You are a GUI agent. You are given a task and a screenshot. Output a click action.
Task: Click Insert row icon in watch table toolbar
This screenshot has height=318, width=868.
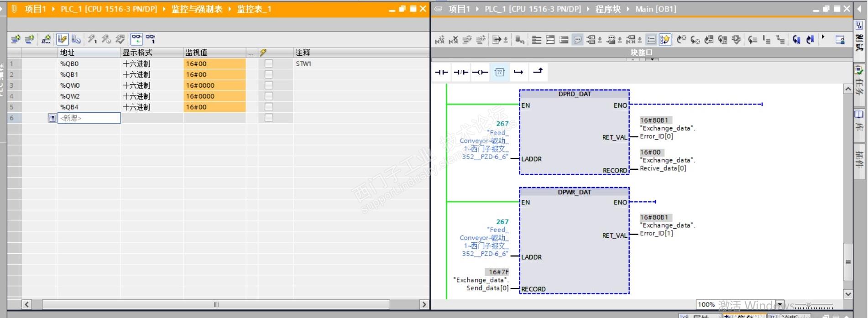pos(16,39)
